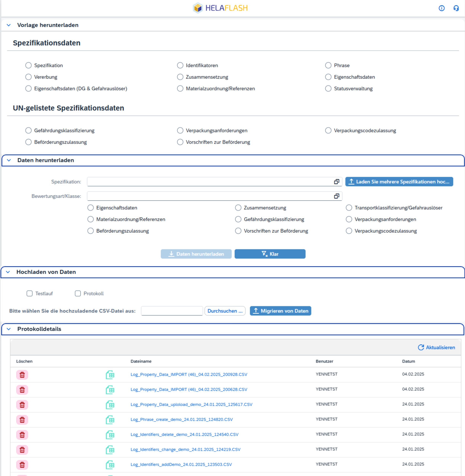Open Log_Identifiers_delete_demo CSV link
The height and width of the screenshot is (476, 465).
(x=184, y=434)
